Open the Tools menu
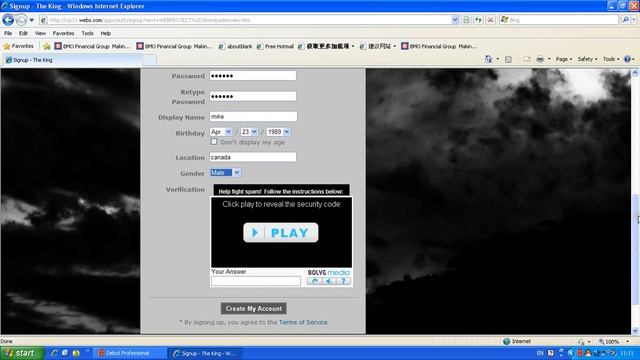This screenshot has width=640, height=360. (87, 33)
